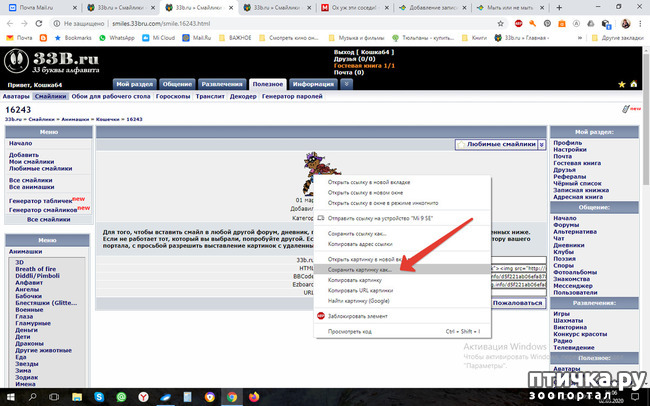Viewport: 650px width, 406px height.
Task: Launch Firefox from the taskbar
Action: point(254,397)
